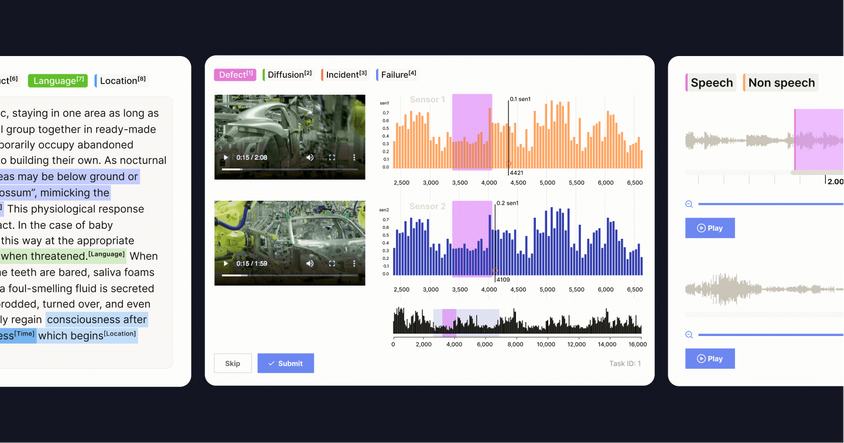
Task: Select the Speech label tag
Action: point(711,83)
